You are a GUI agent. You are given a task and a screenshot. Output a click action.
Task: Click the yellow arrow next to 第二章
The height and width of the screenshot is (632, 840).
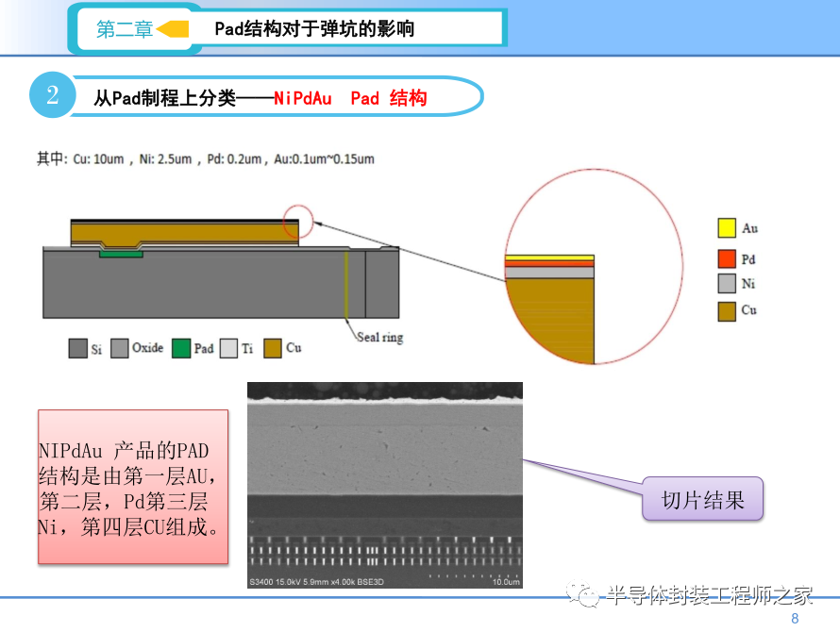pos(172,29)
